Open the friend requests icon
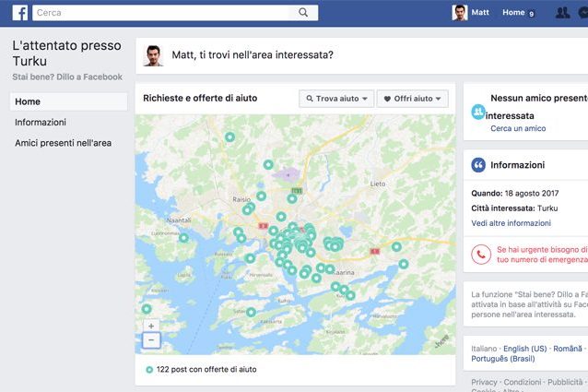Image resolution: width=588 pixels, height=392 pixels. coord(562,13)
